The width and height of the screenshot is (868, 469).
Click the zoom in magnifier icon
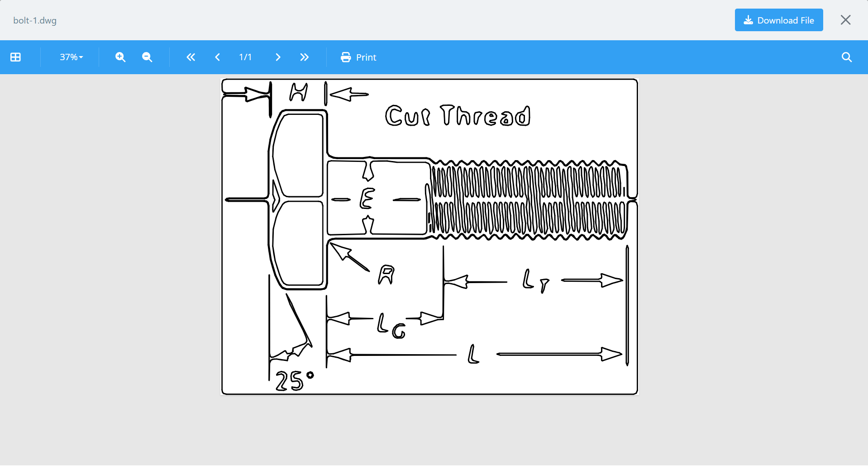120,57
